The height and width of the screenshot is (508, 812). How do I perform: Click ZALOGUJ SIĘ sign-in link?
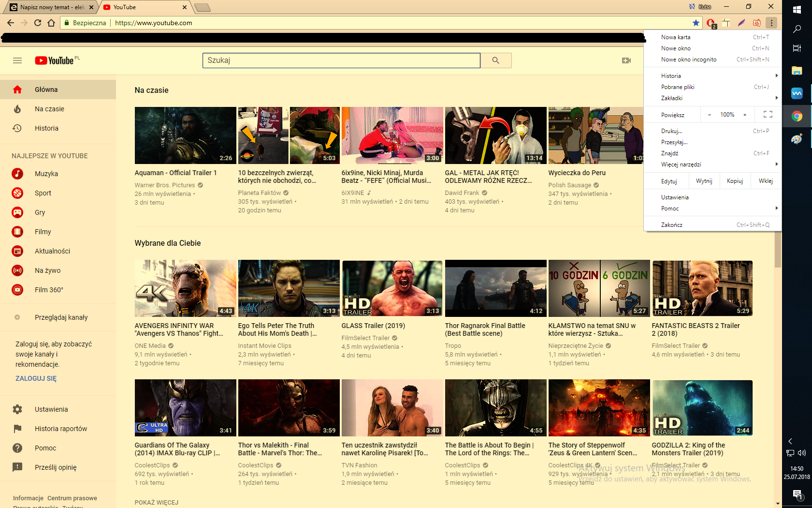pos(36,378)
